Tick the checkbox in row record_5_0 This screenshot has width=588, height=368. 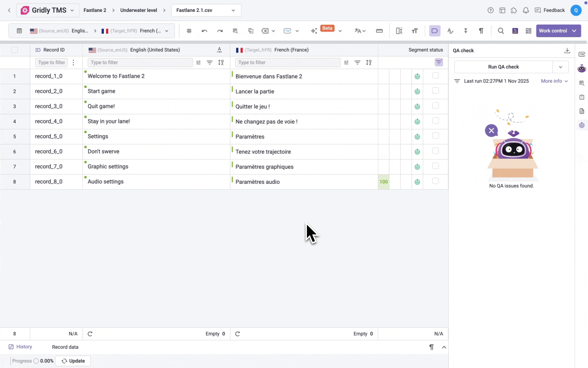(x=436, y=136)
